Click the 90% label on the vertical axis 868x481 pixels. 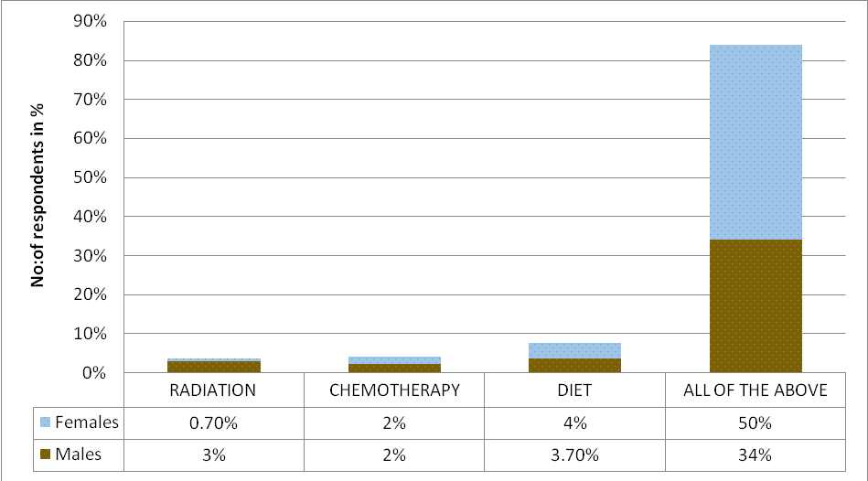tap(93, 21)
